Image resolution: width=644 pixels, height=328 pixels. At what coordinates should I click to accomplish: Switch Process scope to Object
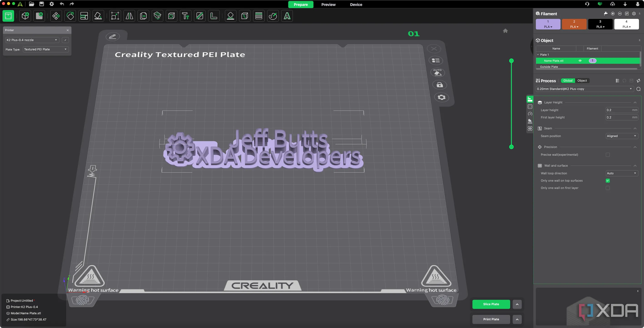(x=582, y=81)
